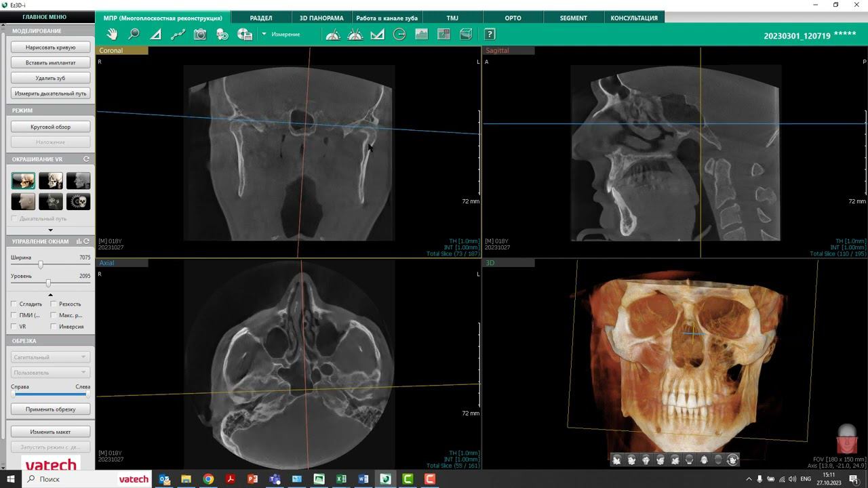Open Excel from Windows taskbar

coord(341,479)
